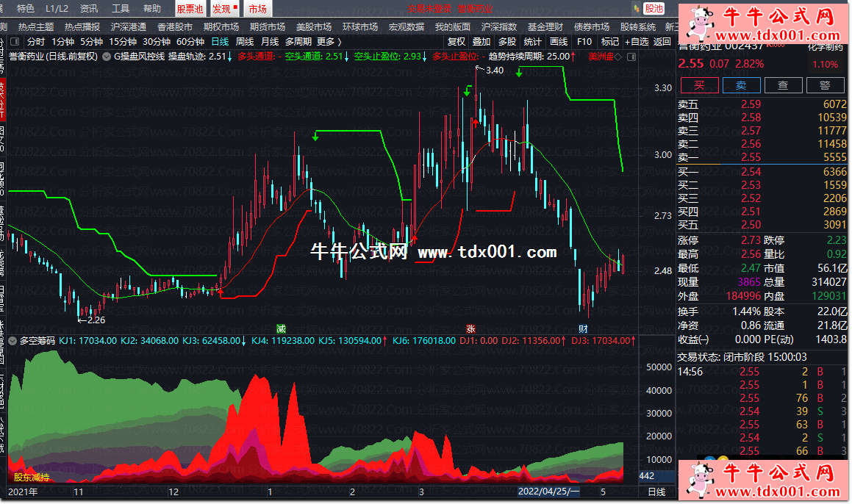
Task: Click the 财 marker below the chart
Action: coord(583,328)
